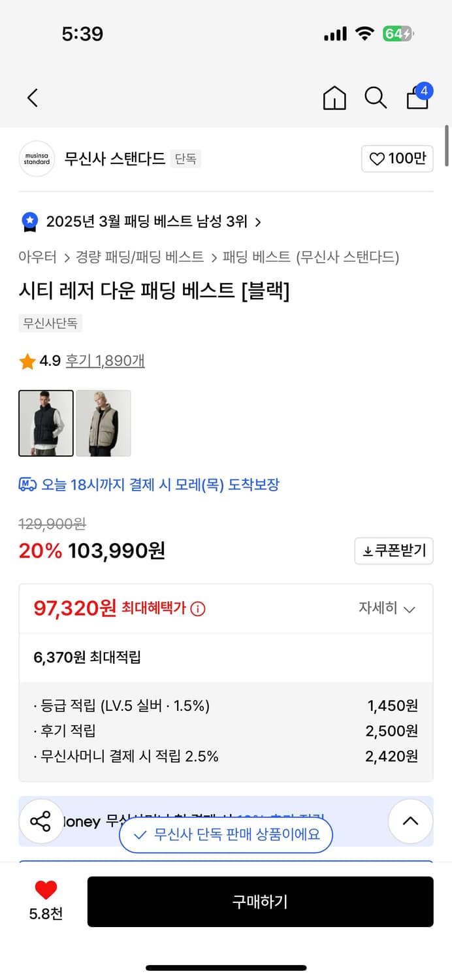Expand the 무신사 단독 판매 상품이에요 chip

pyautogui.click(x=225, y=835)
